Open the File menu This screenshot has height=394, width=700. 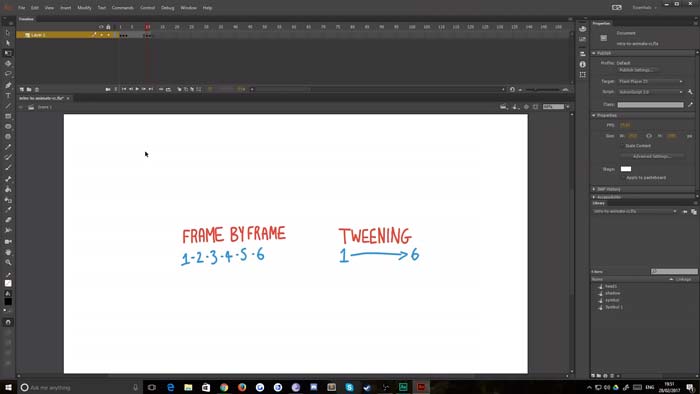click(x=21, y=8)
